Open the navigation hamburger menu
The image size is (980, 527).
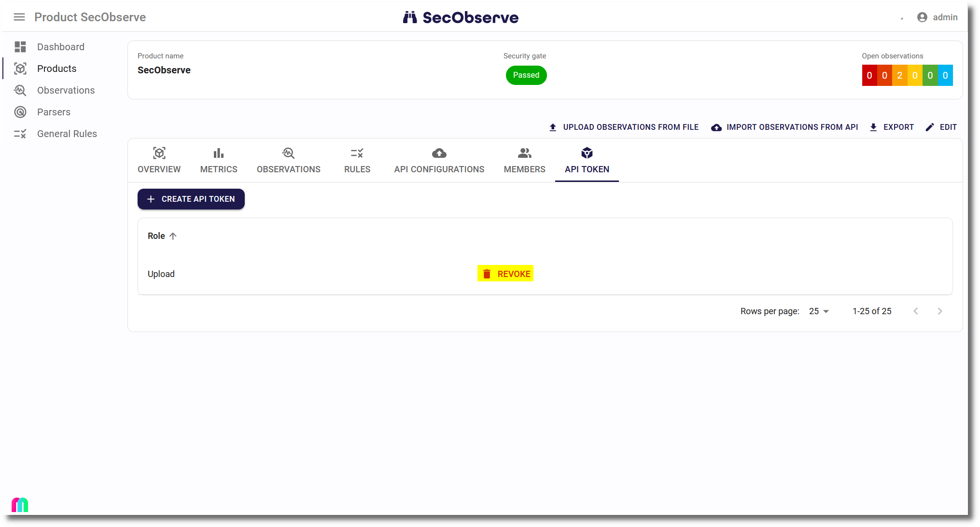tap(19, 17)
